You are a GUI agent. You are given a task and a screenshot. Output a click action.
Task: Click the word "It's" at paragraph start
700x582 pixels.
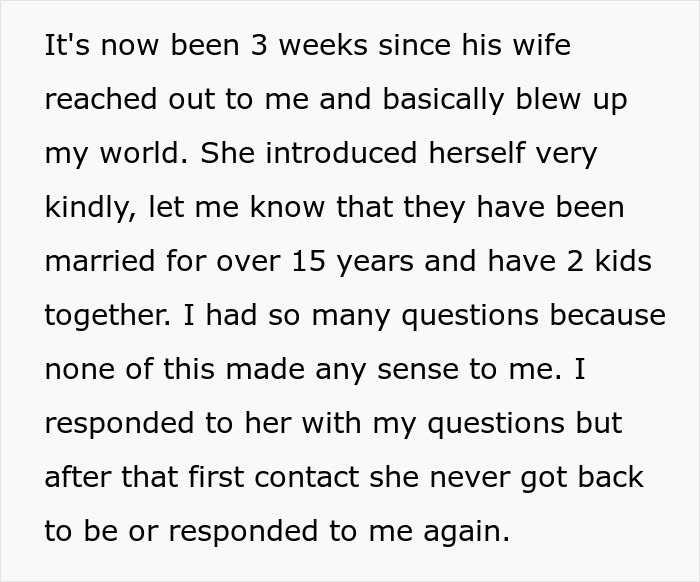click(x=68, y=46)
